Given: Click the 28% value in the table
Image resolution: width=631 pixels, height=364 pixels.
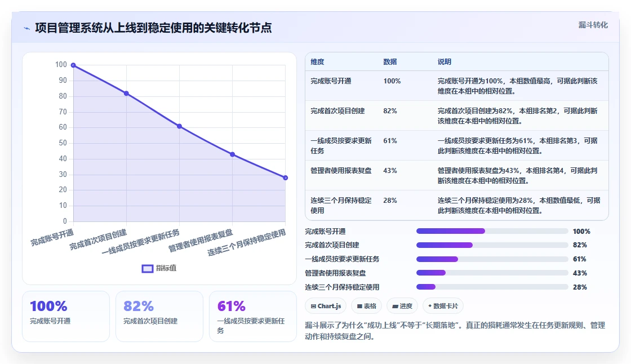Looking at the screenshot, I should [390, 201].
